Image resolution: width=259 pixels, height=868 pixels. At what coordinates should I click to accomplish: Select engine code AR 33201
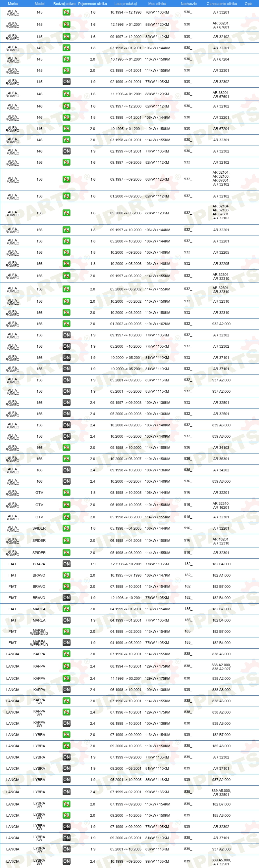point(221,12)
